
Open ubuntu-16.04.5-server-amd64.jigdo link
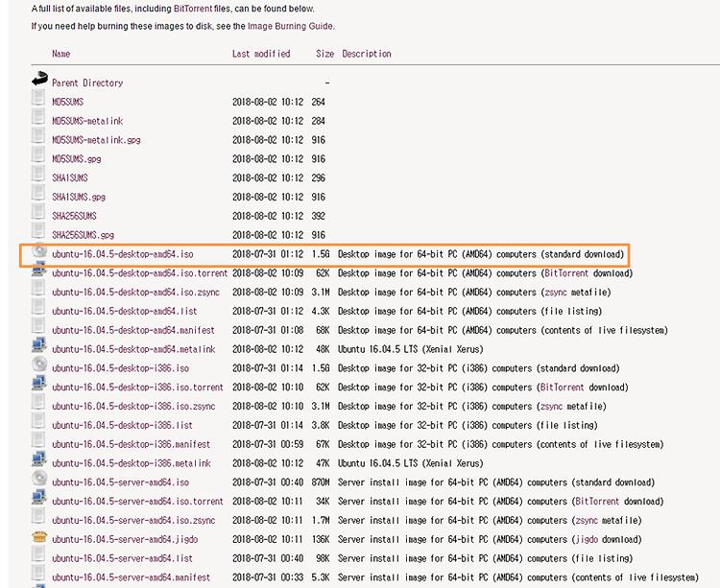click(125, 540)
